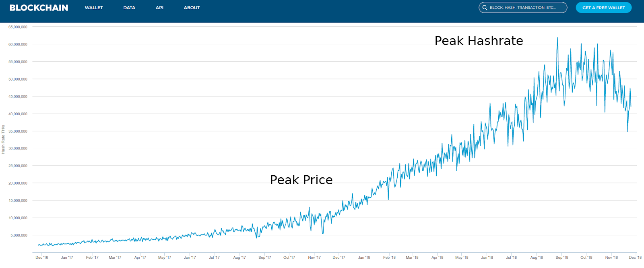Click the Peak Price annotation label
This screenshot has width=644, height=268.
(x=301, y=180)
